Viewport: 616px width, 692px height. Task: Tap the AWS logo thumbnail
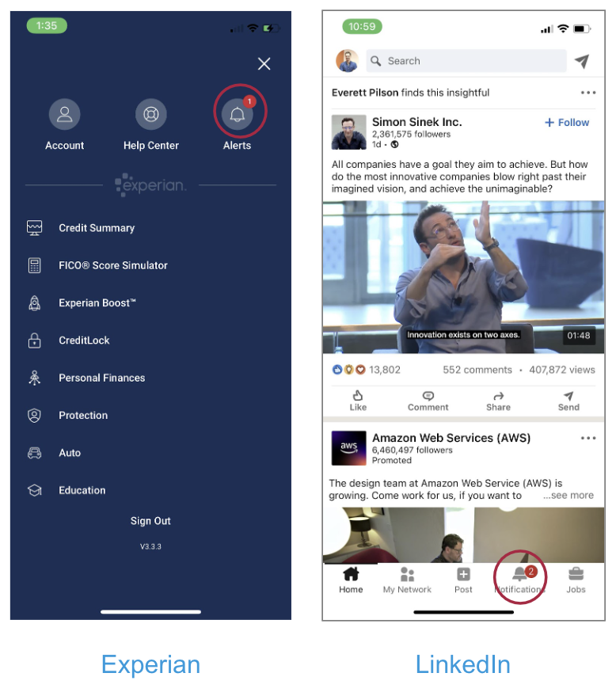pyautogui.click(x=348, y=448)
